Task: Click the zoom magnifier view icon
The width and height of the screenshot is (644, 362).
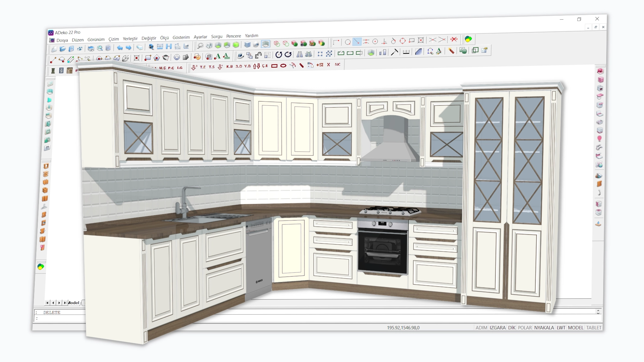Action: click(200, 46)
